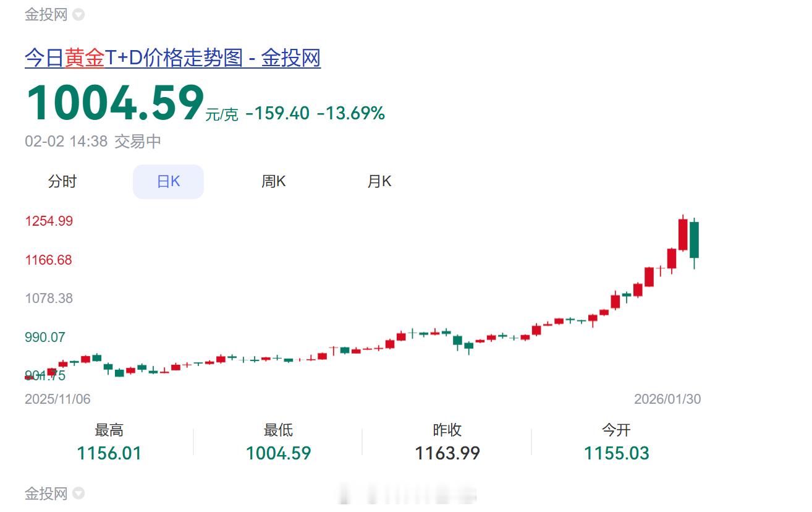Click the 1166.68 y-axis label
Viewport: 812px width, 512px height.
[48, 260]
